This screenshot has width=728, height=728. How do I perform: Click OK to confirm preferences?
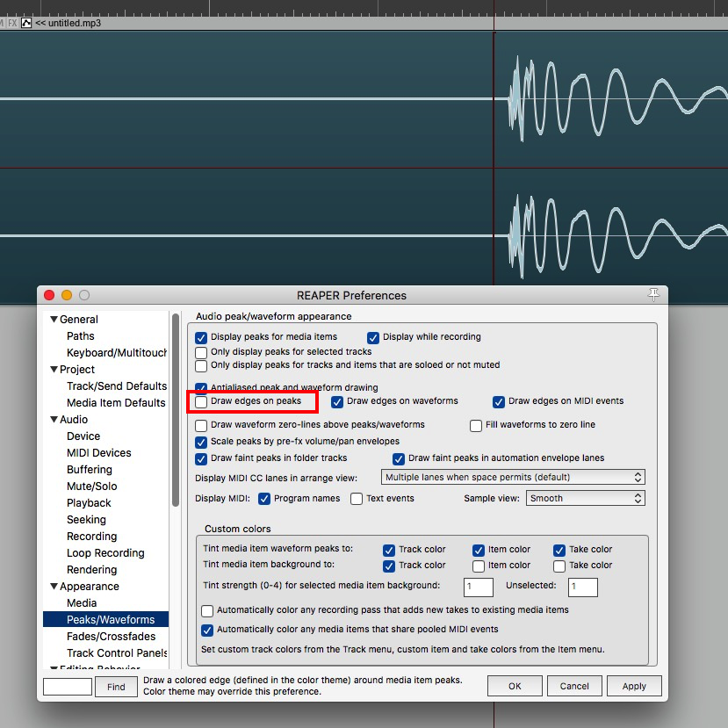coord(515,686)
